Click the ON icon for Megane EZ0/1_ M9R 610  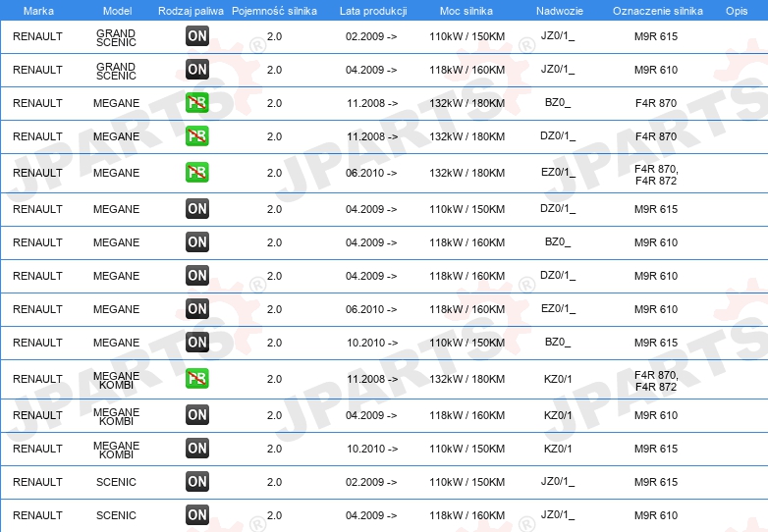click(197, 308)
